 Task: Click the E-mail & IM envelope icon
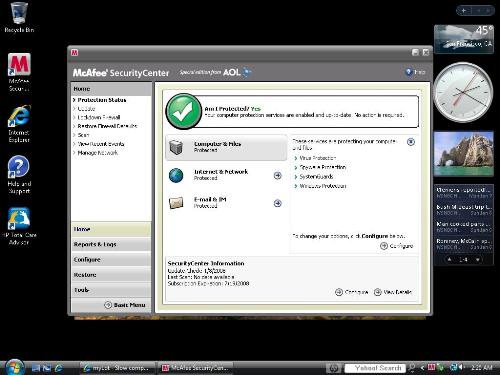[x=176, y=202]
